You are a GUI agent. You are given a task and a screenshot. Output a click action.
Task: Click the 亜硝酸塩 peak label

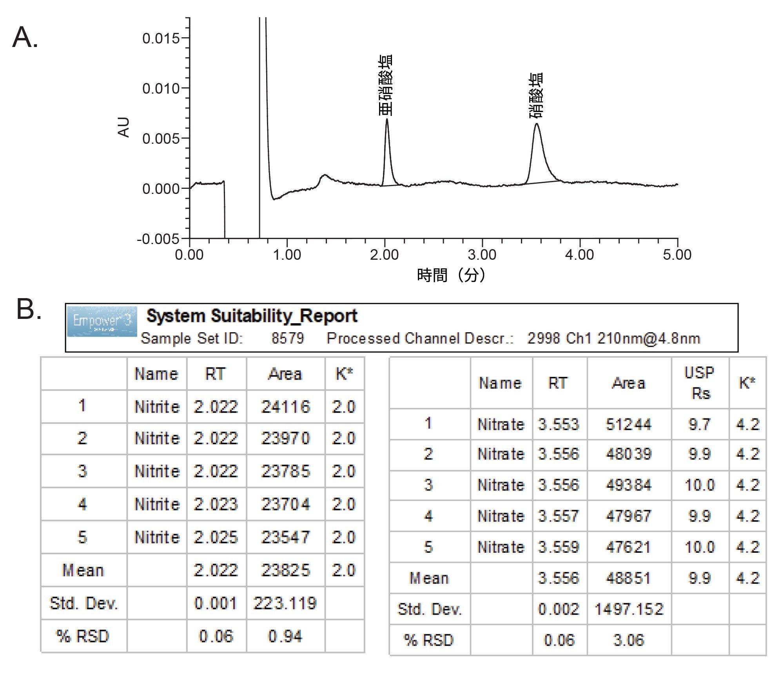[386, 85]
